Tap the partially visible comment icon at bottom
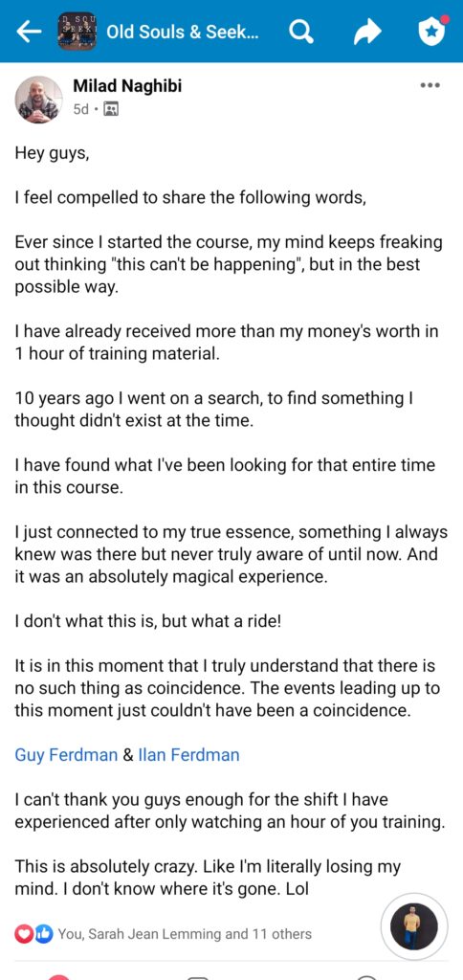The height and width of the screenshot is (980, 463). (199, 977)
